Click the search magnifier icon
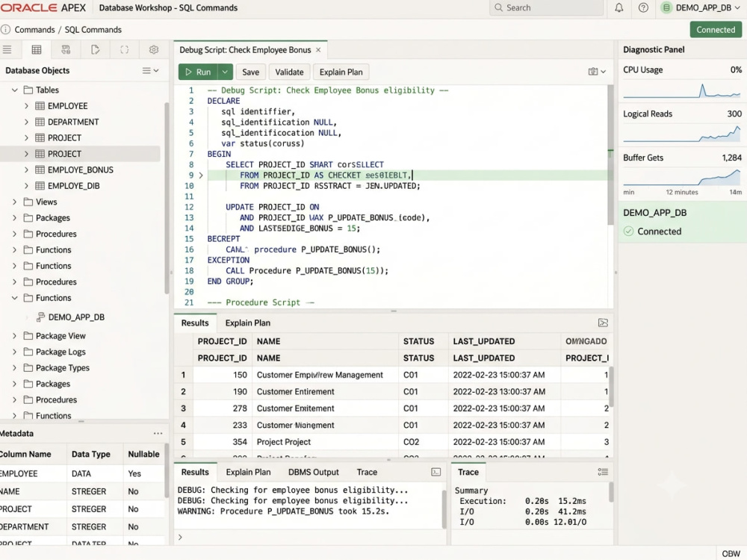 pyautogui.click(x=498, y=7)
